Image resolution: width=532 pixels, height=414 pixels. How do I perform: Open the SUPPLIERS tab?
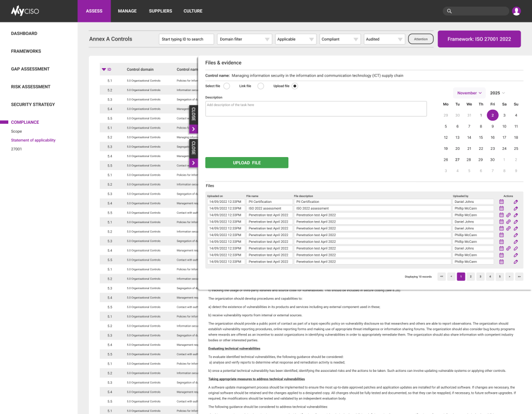[x=160, y=10]
